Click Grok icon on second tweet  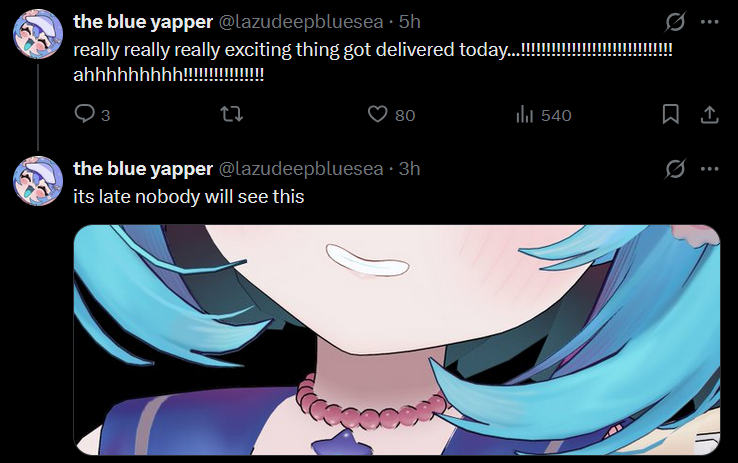pyautogui.click(x=675, y=168)
